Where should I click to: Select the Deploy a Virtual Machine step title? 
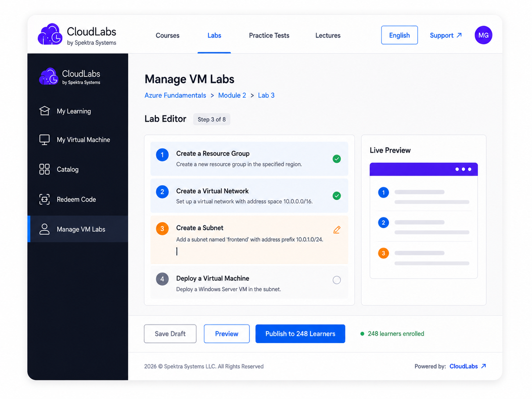click(212, 278)
